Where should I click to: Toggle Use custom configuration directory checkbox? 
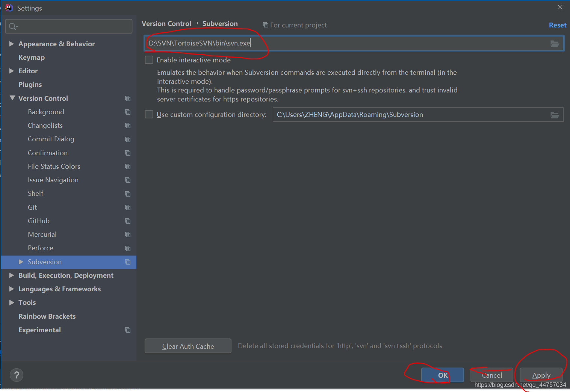coord(149,114)
